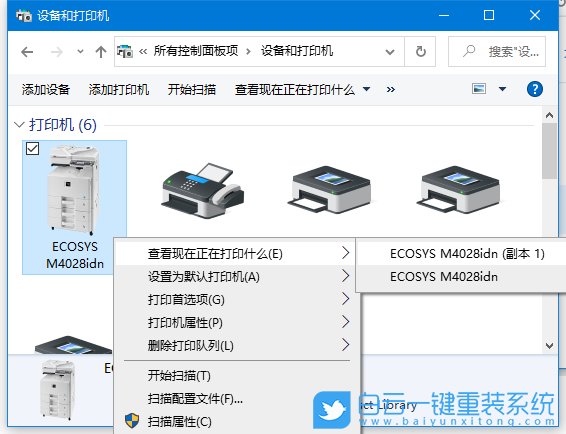Select the third printer icon in row
The image size is (566, 434).
click(x=330, y=189)
